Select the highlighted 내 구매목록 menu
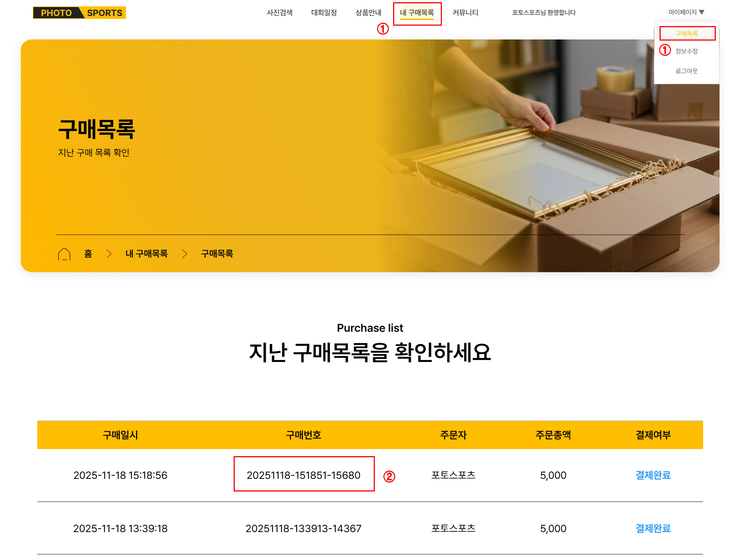Viewport: 740px width, 560px height. (418, 12)
